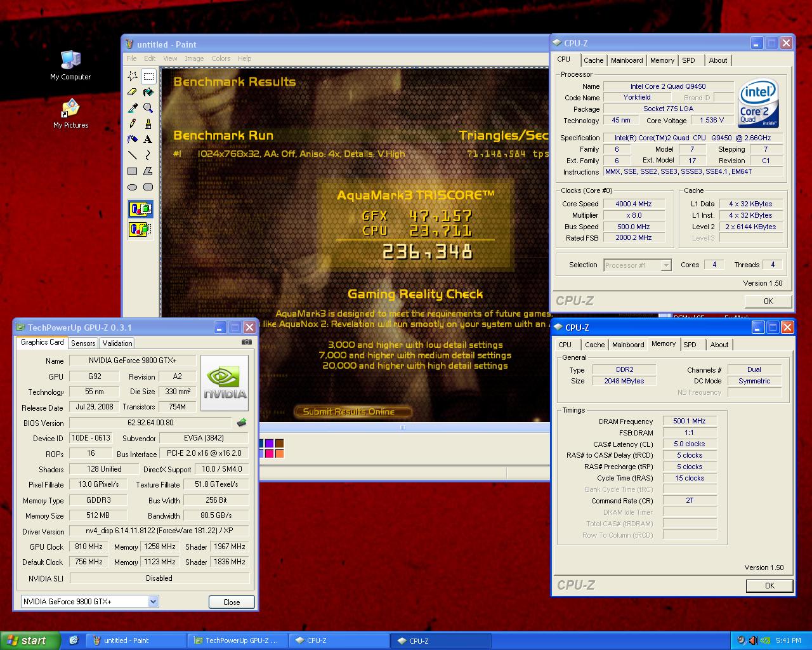This screenshot has width=812, height=650.
Task: Open the Edit menu in Paint
Action: (x=150, y=58)
